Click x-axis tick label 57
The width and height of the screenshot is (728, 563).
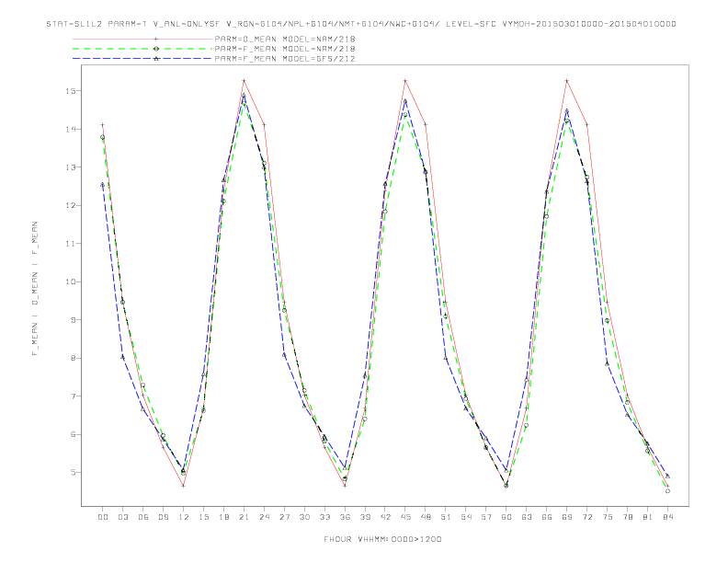point(486,517)
